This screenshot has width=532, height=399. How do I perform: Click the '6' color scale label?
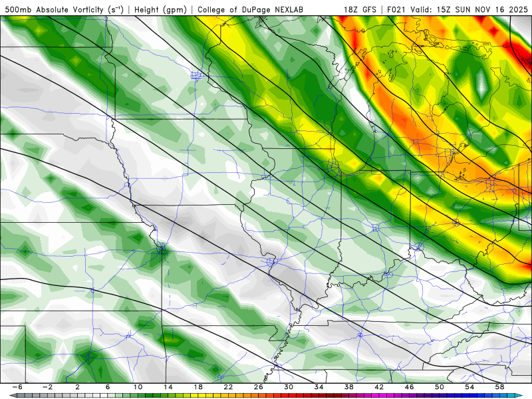108,387
